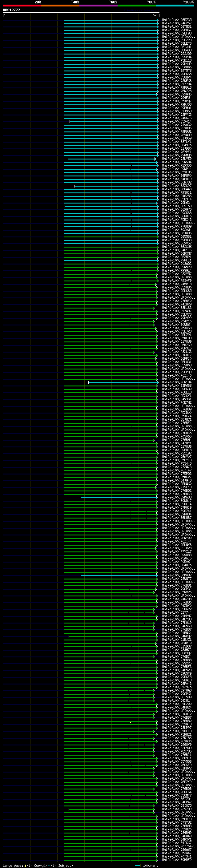Select hit label UniRef100_A5BX43

point(177,220)
